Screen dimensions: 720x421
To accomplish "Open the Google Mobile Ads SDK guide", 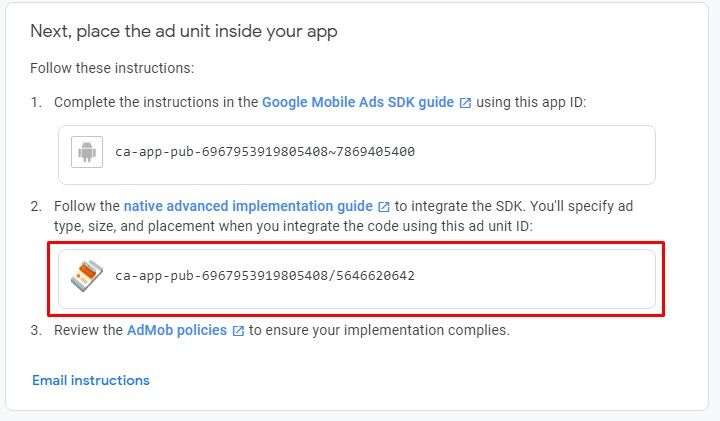I will pyautogui.click(x=358, y=102).
